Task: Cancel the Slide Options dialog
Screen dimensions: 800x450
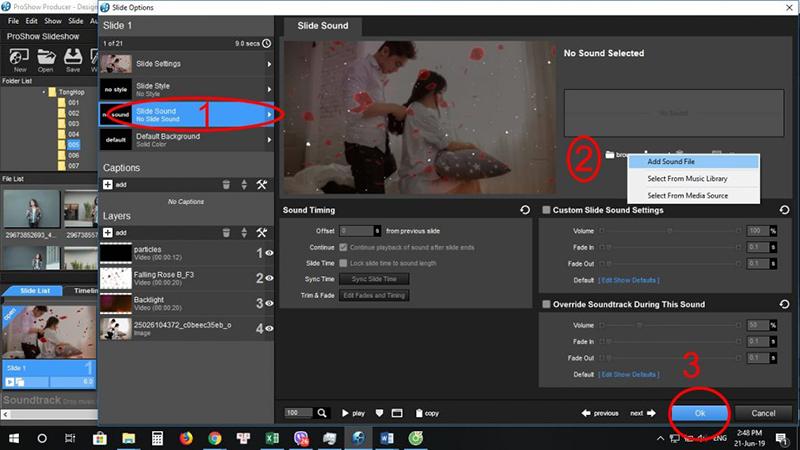Action: [x=763, y=413]
